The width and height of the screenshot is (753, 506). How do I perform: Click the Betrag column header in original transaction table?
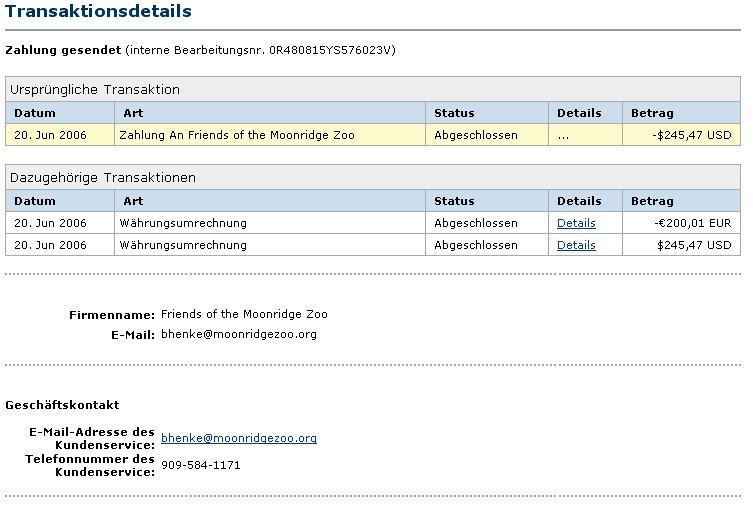tap(652, 113)
